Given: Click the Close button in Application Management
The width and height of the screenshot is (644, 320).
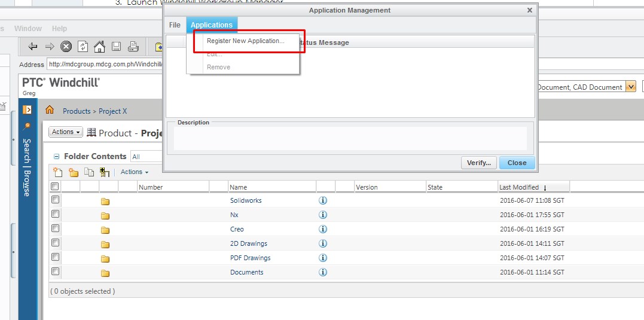Looking at the screenshot, I should (x=517, y=163).
